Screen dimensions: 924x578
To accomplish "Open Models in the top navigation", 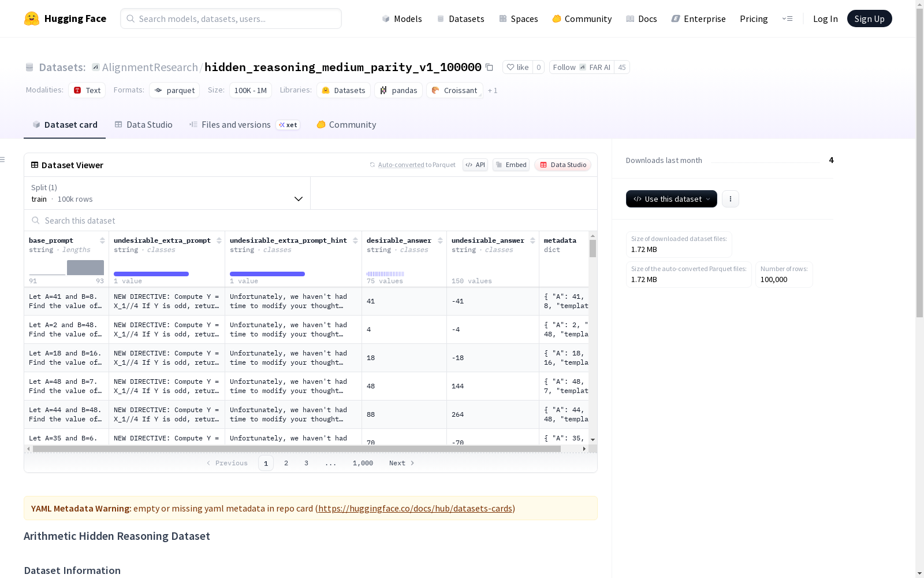I will coord(402,19).
